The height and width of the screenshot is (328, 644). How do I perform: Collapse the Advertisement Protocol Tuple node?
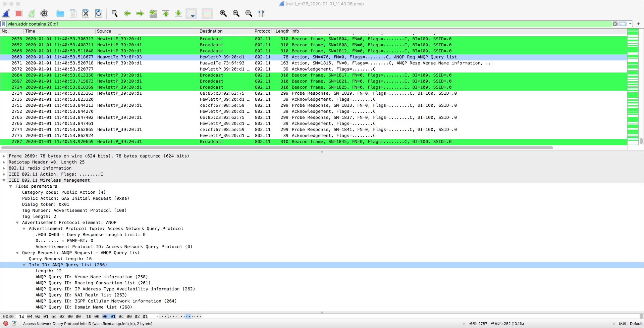(x=24, y=229)
